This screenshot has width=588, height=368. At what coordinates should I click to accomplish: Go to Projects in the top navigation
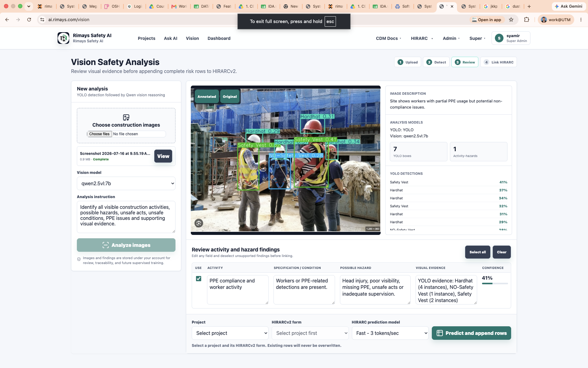click(x=146, y=38)
